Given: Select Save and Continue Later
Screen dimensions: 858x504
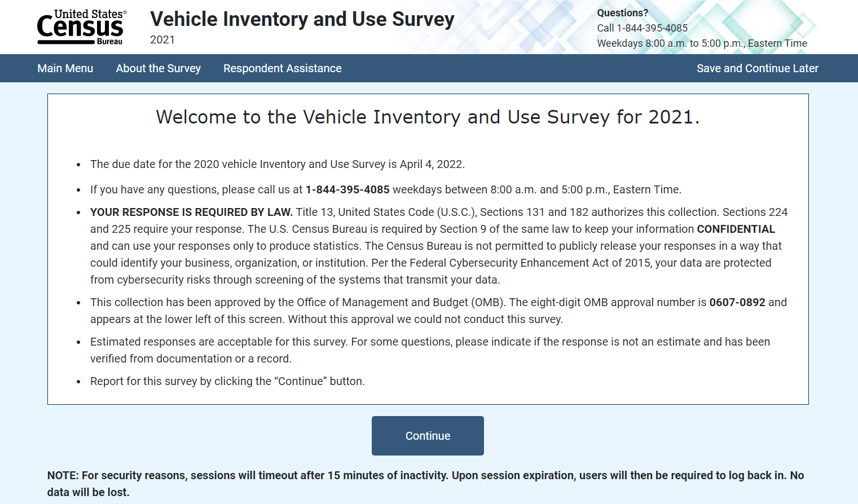Looking at the screenshot, I should 757,68.
